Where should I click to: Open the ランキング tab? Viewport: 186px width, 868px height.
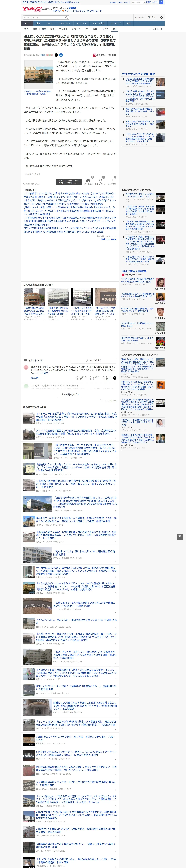[x=115, y=24]
